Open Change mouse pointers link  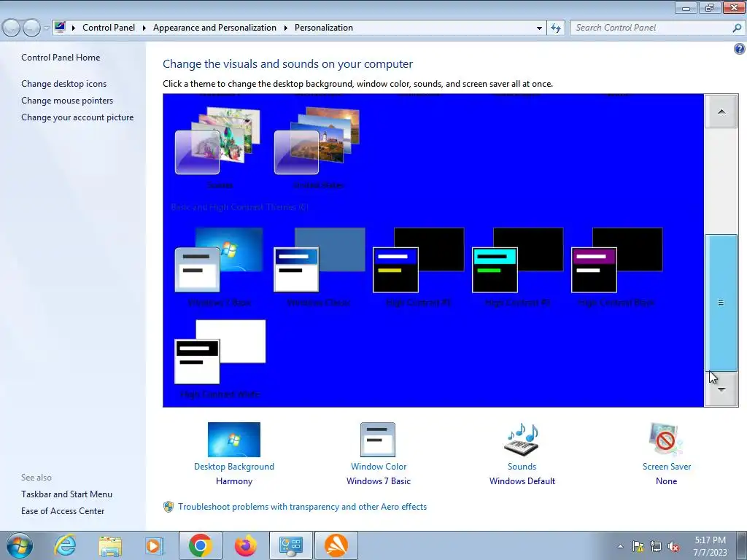pos(67,101)
